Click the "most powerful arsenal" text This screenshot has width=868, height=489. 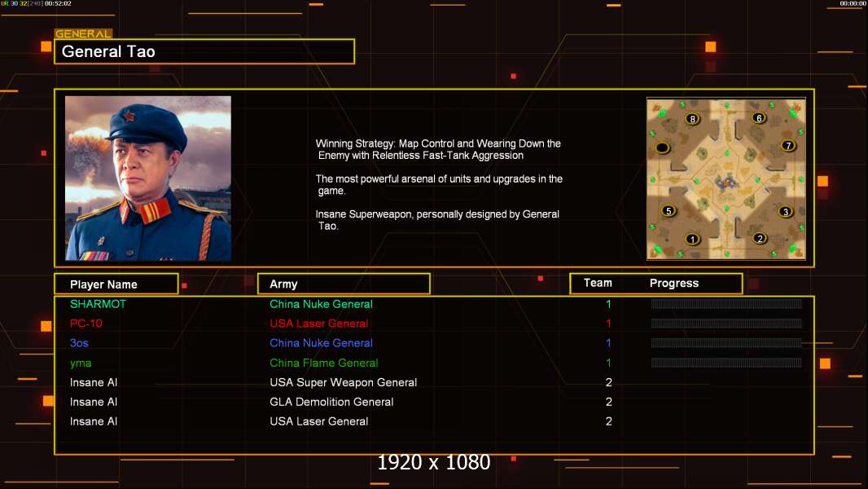(x=439, y=184)
